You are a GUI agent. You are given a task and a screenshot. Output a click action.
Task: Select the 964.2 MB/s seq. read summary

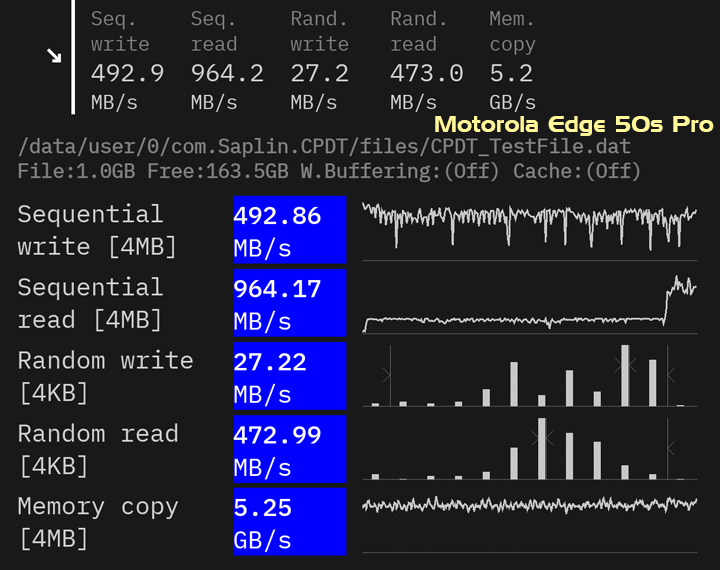click(227, 60)
